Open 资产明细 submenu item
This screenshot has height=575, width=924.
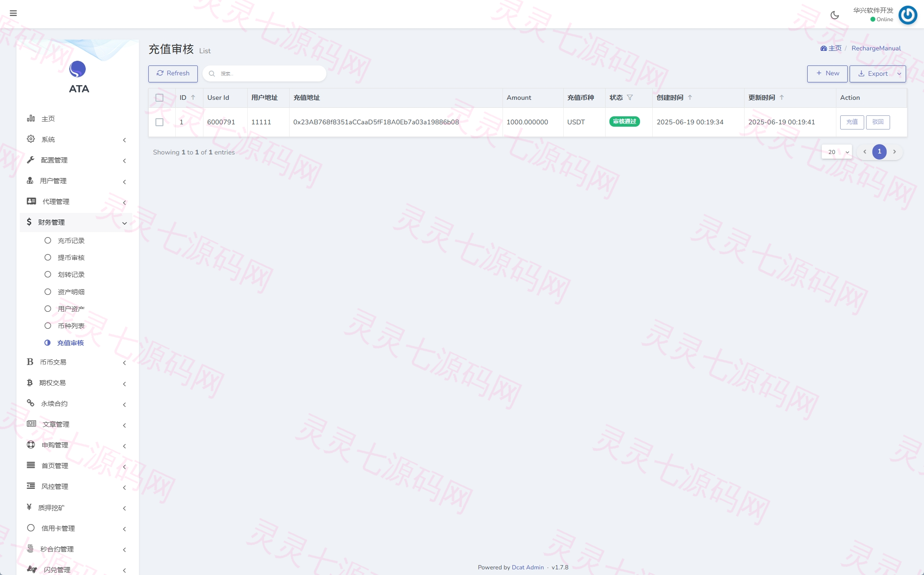(x=71, y=292)
